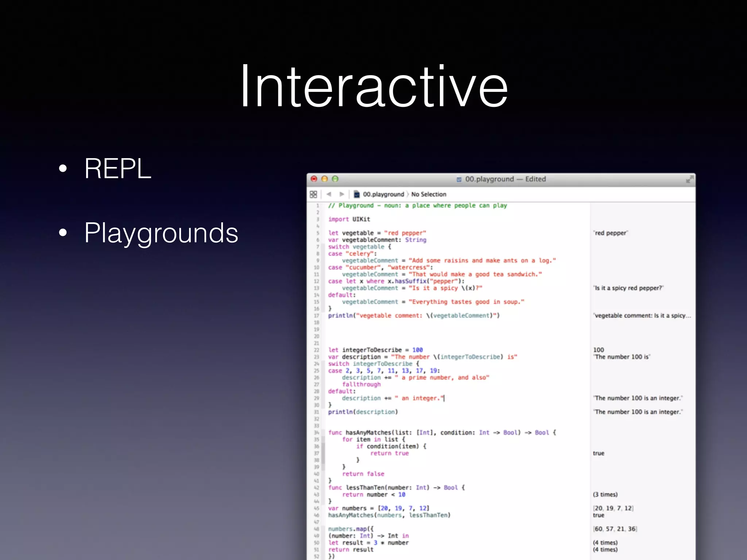Click description += " an integer." line

(x=393, y=398)
